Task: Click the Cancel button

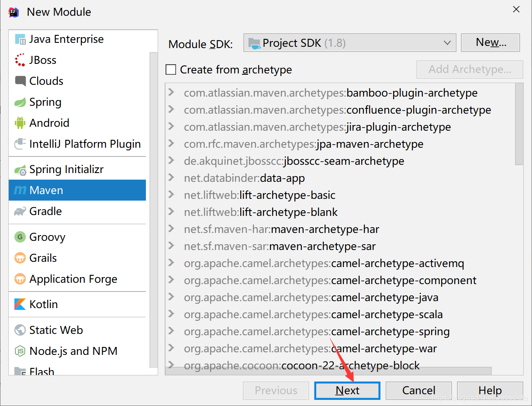Action: pos(418,391)
